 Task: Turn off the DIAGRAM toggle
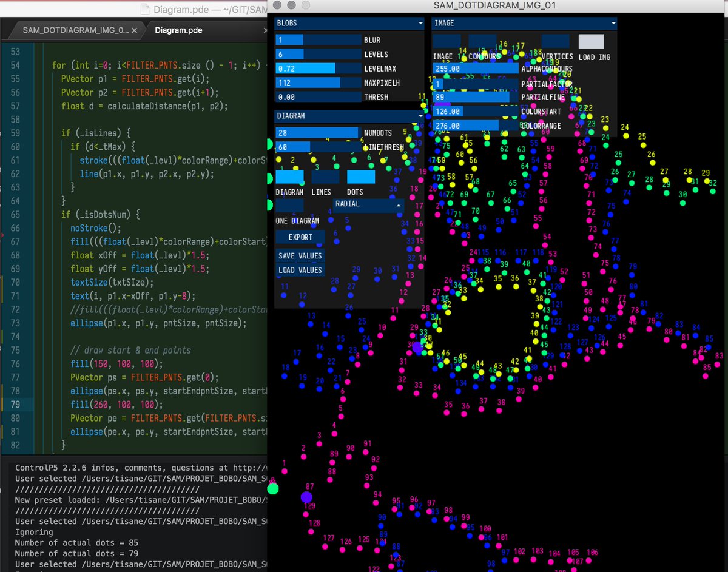pyautogui.click(x=289, y=177)
